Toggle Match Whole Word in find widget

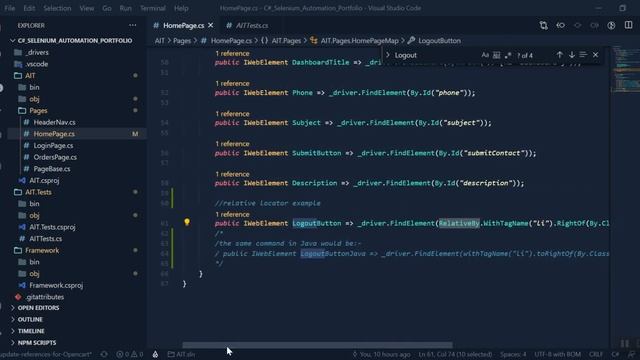[496, 55]
